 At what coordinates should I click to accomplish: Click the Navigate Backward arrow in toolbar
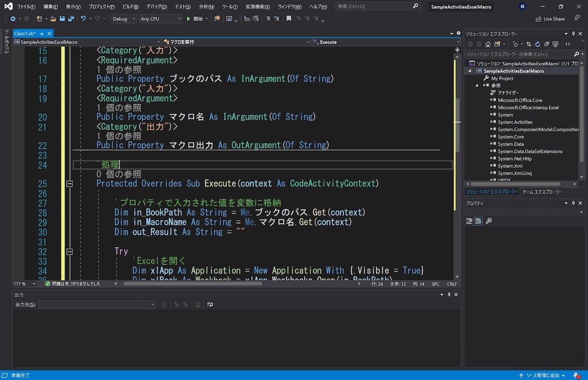pos(13,19)
